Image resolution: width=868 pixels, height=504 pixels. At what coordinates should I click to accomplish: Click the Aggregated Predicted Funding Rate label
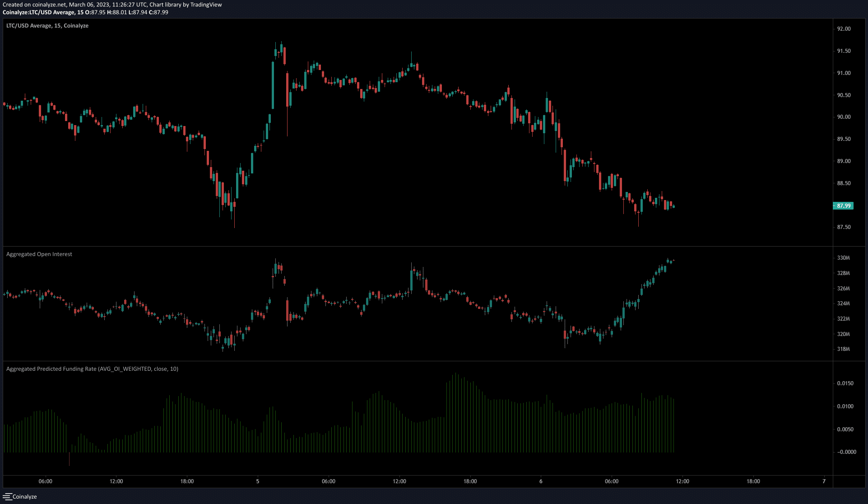pos(92,369)
